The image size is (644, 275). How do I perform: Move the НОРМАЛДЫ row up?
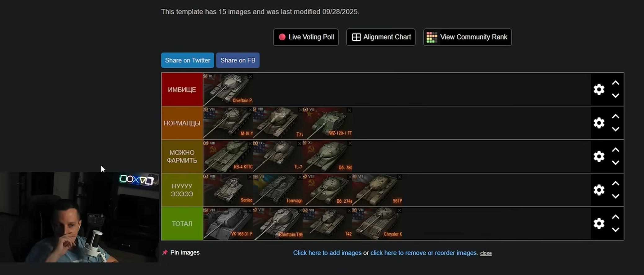pyautogui.click(x=615, y=116)
